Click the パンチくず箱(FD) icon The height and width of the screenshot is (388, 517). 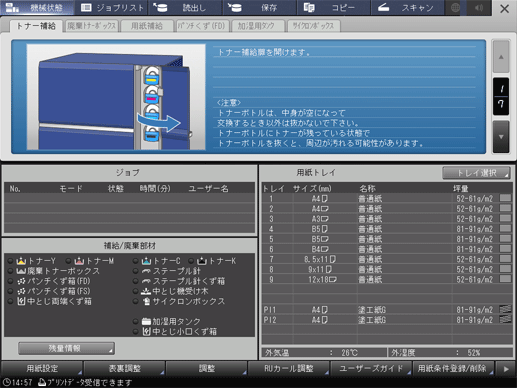point(21,281)
